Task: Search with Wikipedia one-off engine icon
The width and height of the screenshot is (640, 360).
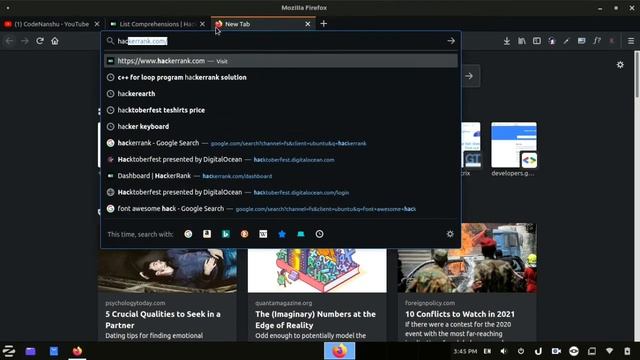Action: click(x=263, y=234)
